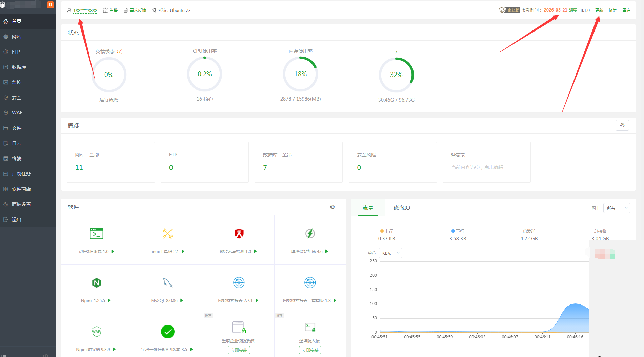Screen dimensions: 644x357
Task: Click the 更新 link in header
Action: (x=599, y=10)
